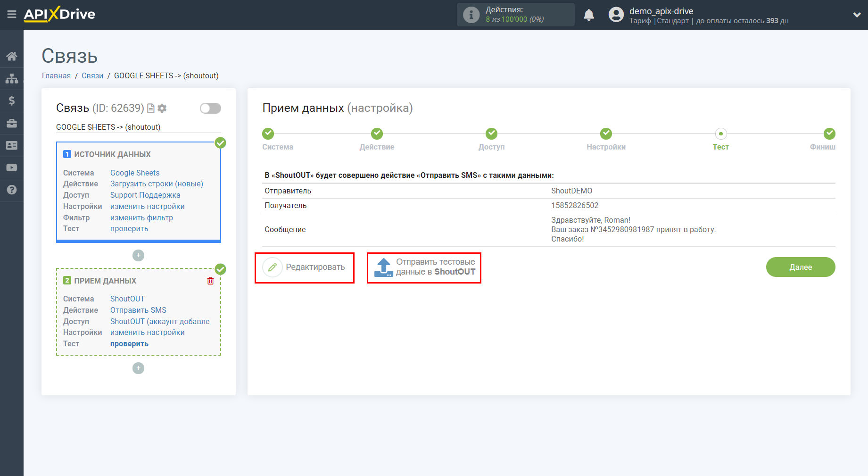Send test data to ShoutOUT
This screenshot has width=868, height=476.
(x=435, y=267)
